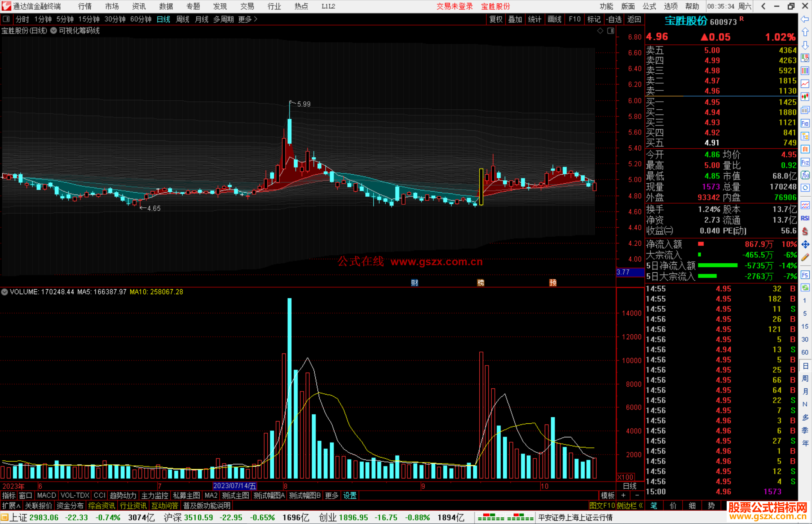Open the stacked windows sidebar icon
The height and width of the screenshot is (524, 812).
805,110
